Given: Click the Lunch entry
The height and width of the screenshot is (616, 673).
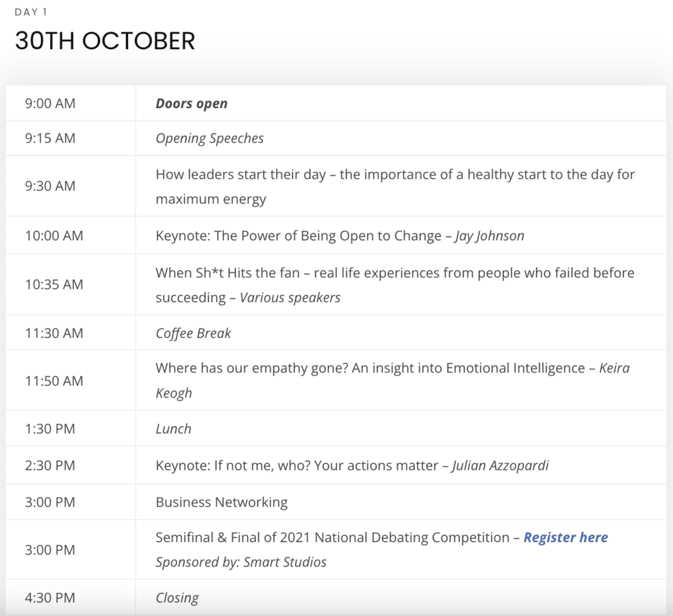Looking at the screenshot, I should (x=173, y=428).
